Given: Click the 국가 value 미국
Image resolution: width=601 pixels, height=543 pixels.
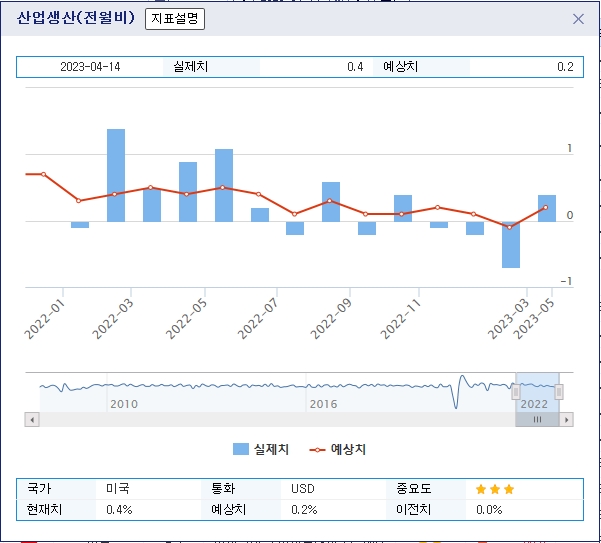Looking at the screenshot, I should 118,489.
